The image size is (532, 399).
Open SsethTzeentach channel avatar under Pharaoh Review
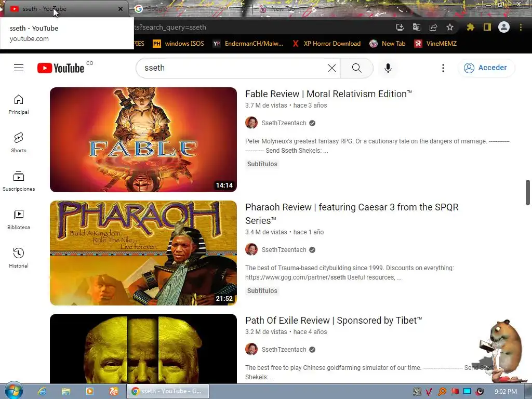tap(251, 250)
